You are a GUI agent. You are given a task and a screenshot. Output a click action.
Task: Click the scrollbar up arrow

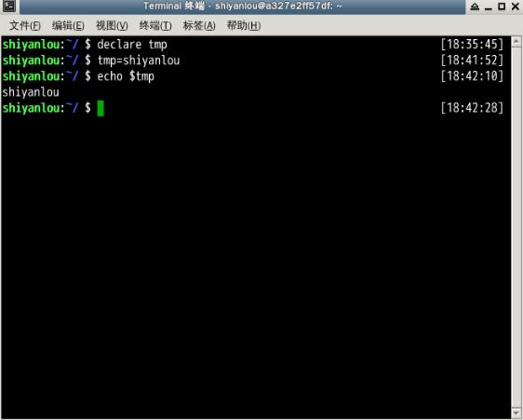(x=516, y=41)
